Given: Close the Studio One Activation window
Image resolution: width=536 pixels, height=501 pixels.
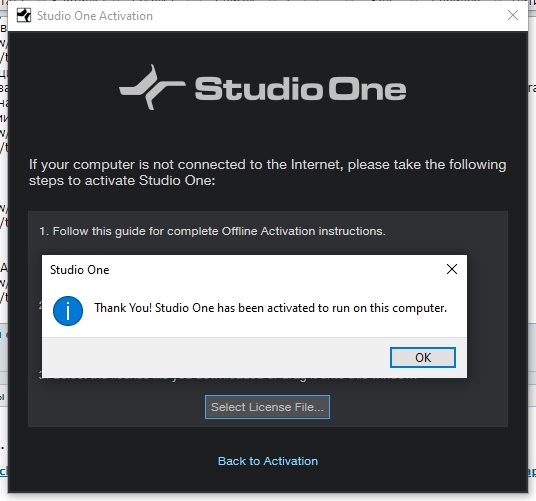Looking at the screenshot, I should [x=513, y=15].
